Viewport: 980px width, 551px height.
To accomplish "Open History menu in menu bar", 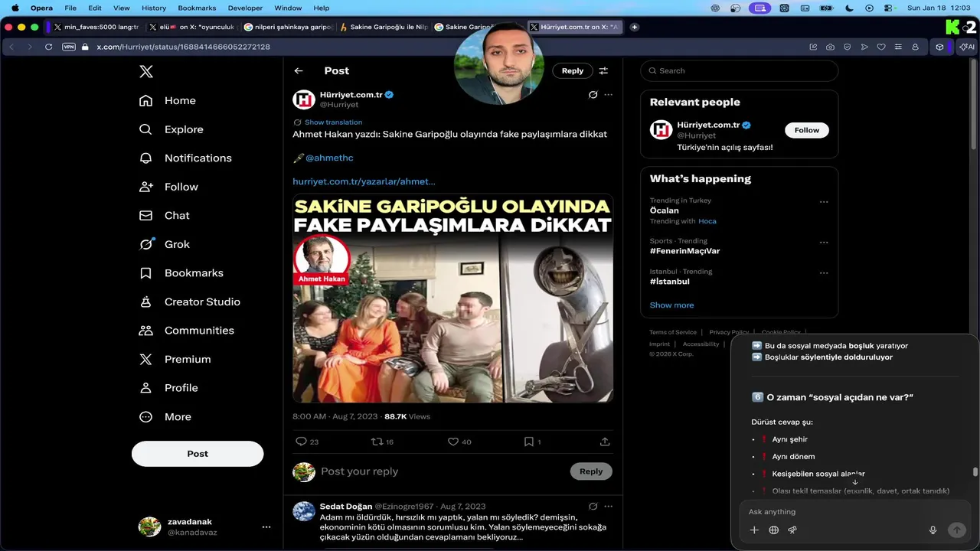I will (x=154, y=8).
